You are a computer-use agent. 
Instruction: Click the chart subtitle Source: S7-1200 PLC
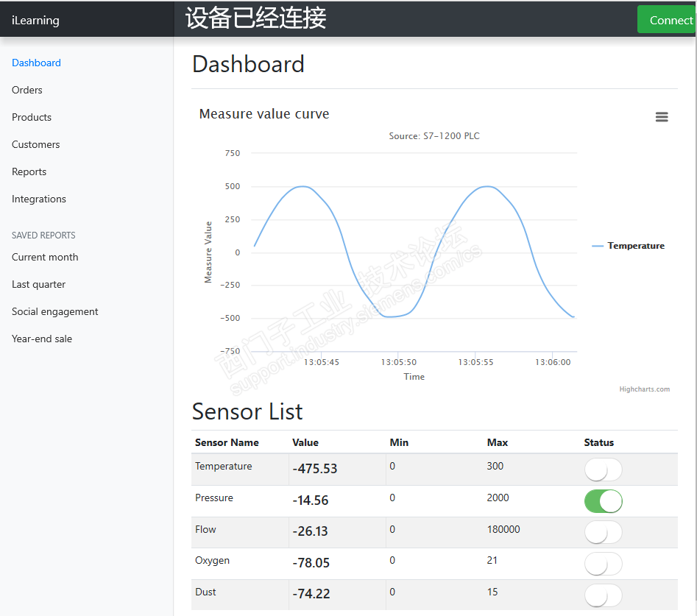coord(434,136)
